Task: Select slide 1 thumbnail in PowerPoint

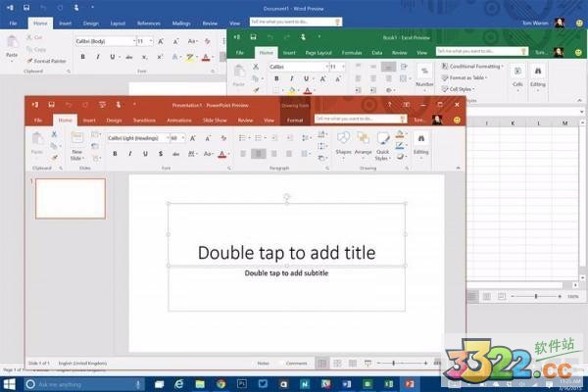Action: tap(71, 198)
